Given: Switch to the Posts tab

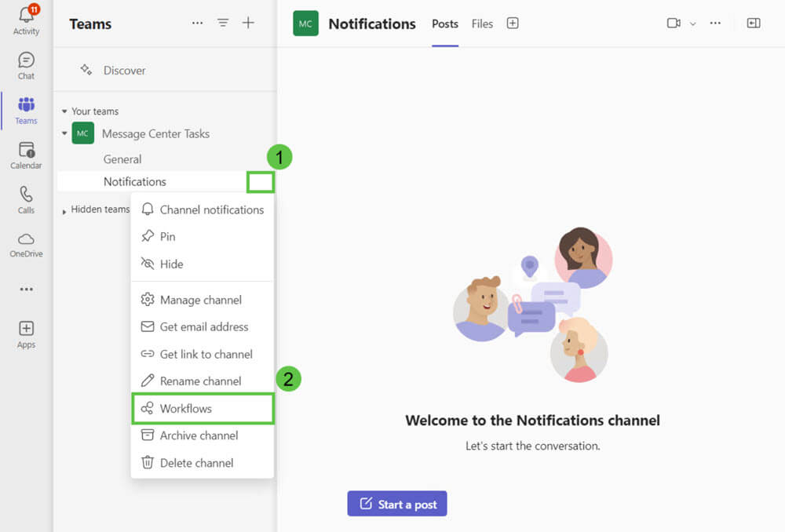Looking at the screenshot, I should click(445, 24).
